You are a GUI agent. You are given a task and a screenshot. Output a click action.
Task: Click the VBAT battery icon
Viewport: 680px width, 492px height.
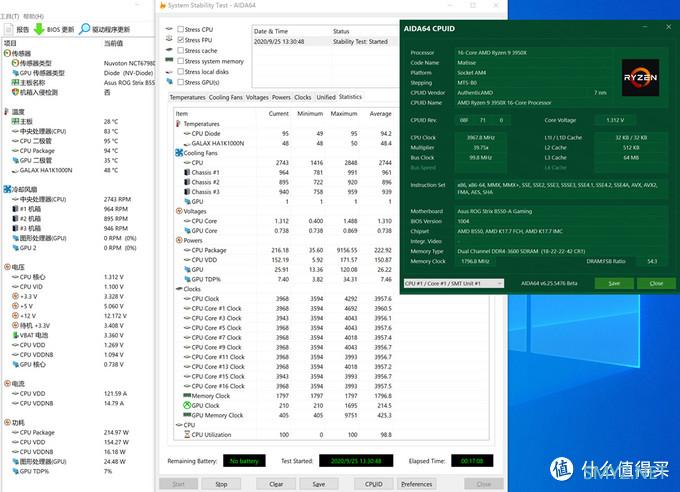click(16, 335)
